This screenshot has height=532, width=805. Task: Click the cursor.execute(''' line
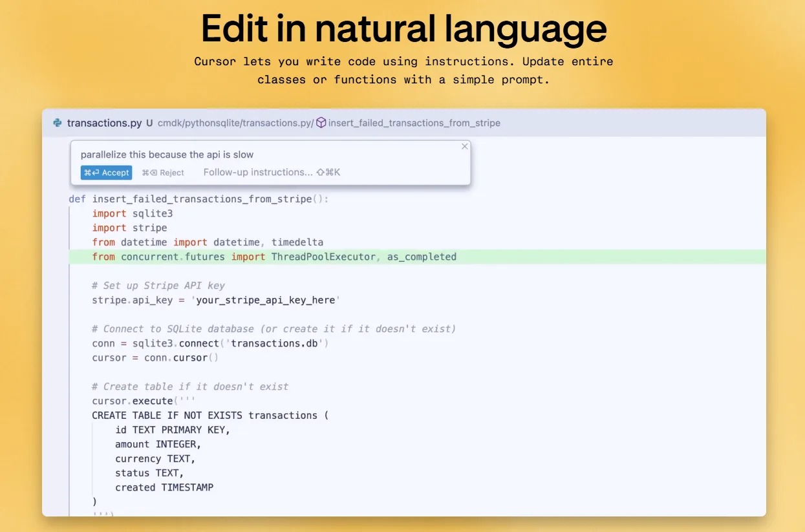click(144, 401)
